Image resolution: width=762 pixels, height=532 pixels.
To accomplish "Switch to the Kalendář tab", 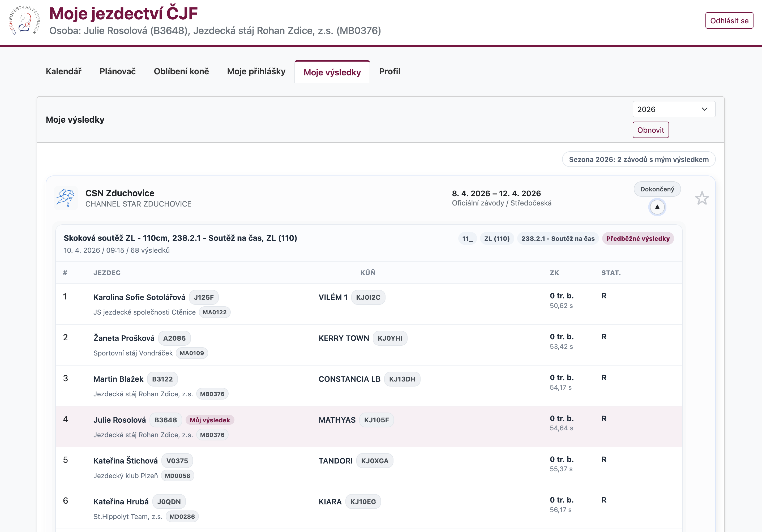I will (x=63, y=71).
